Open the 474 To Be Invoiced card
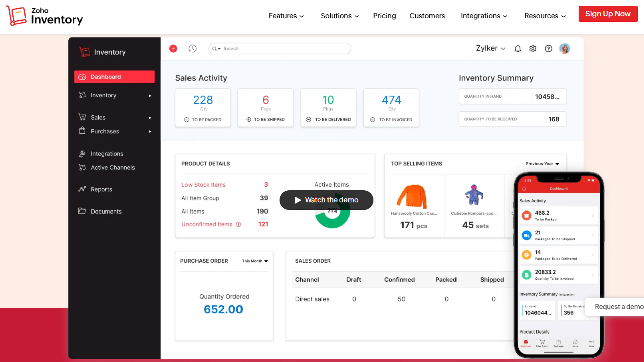This screenshot has width=644, height=362. pyautogui.click(x=391, y=108)
